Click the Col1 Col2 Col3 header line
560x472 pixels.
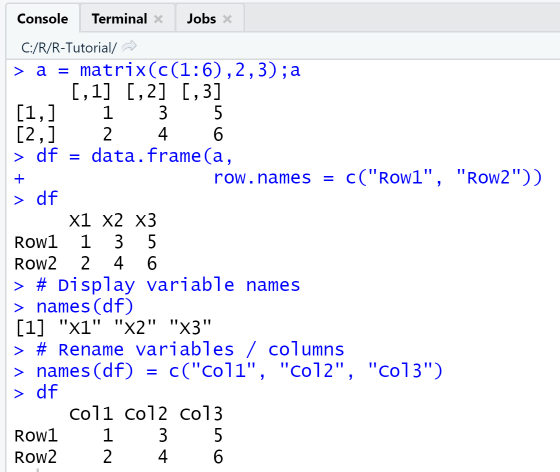146,414
